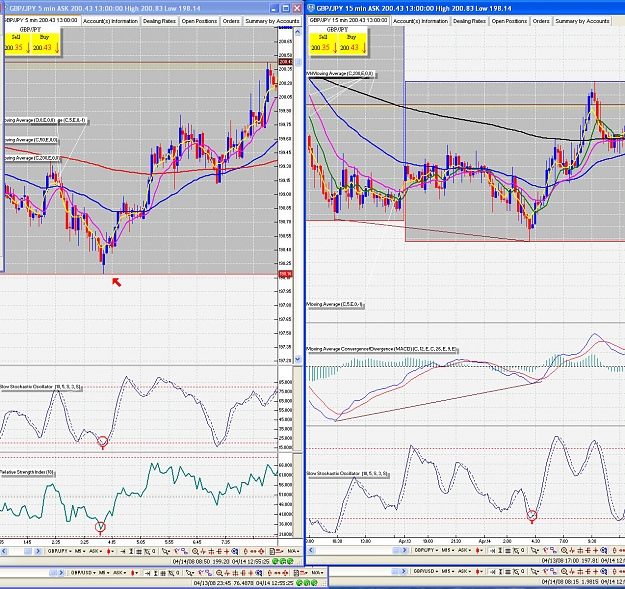Screen dimensions: 625x589
Task: Open the GBP/USD symbol dropdown in bottom-left window toolbar
Action: [x=83, y=573]
